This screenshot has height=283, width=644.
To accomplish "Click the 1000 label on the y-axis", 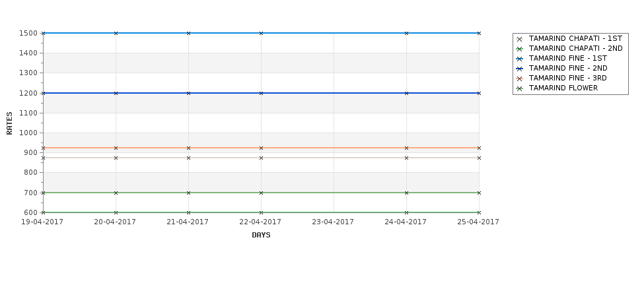I will [28, 133].
